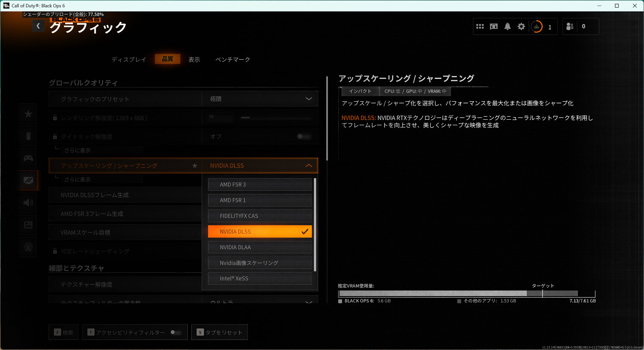This screenshot has height=350, width=644.
Task: Click the レンダリング解像度( 1269 x 668 ) label
Action: 104,118
